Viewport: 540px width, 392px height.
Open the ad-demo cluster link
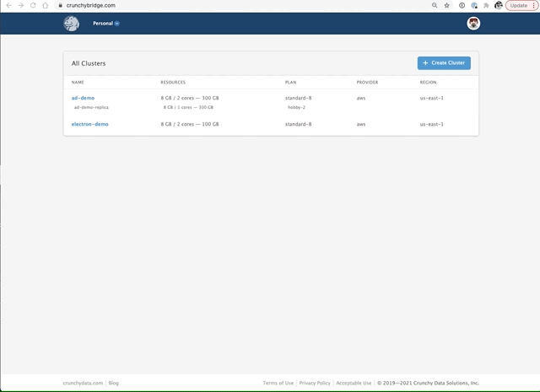tap(83, 98)
